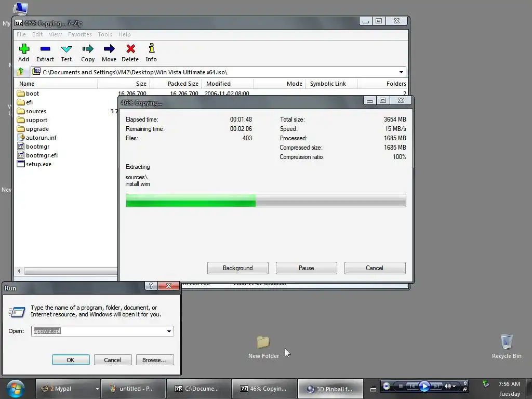The width and height of the screenshot is (532, 399).
Task: Open the Edit menu in 7-Zip
Action: point(37,34)
